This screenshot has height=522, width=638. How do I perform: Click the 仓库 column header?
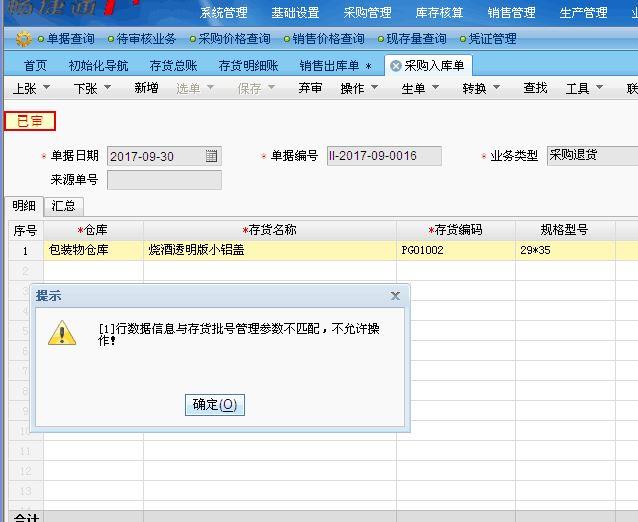[94, 230]
